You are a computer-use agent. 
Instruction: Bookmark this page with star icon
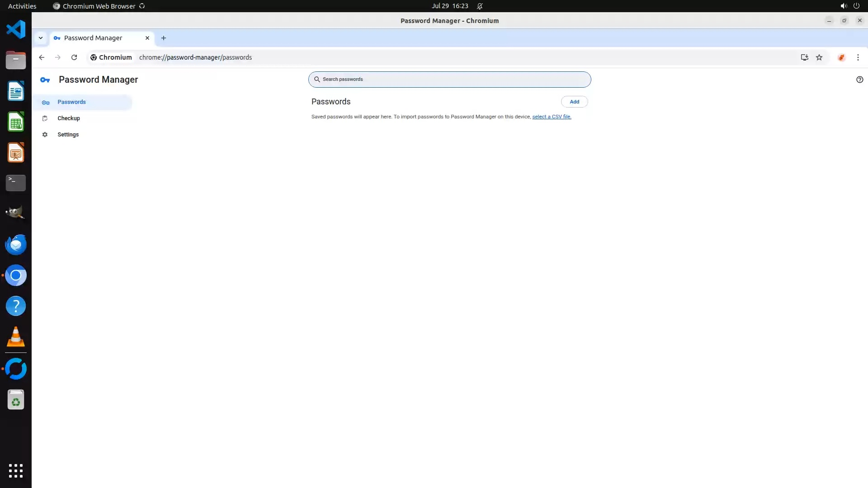819,57
